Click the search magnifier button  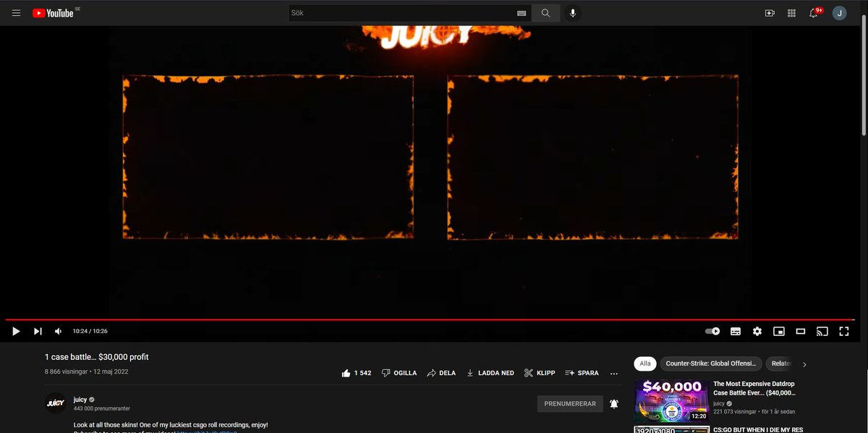click(545, 13)
